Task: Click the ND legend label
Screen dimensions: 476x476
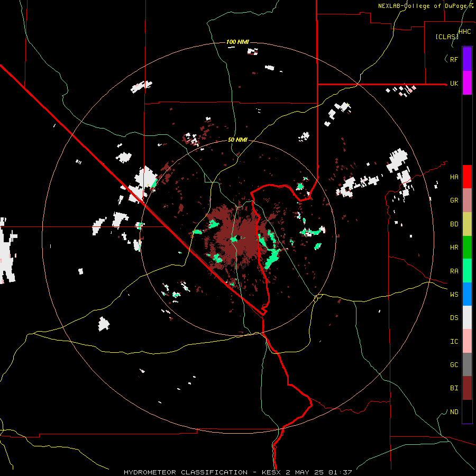Action: point(454,412)
